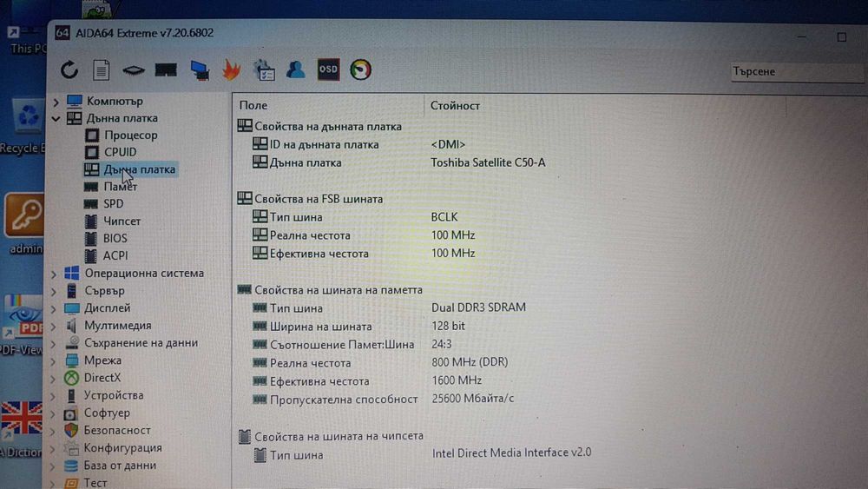Select the Памет tree item
868x489 pixels.
click(120, 187)
